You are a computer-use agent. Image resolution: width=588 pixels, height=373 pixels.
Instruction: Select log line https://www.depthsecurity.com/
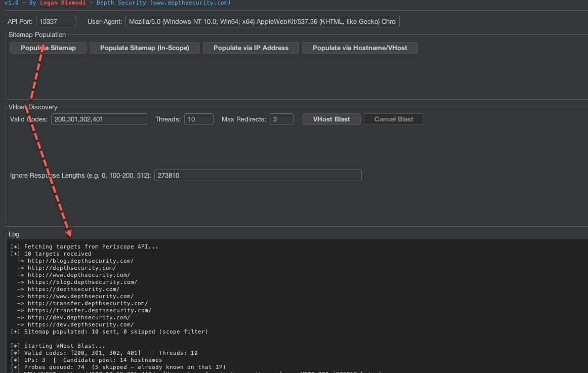pyautogui.click(x=80, y=297)
